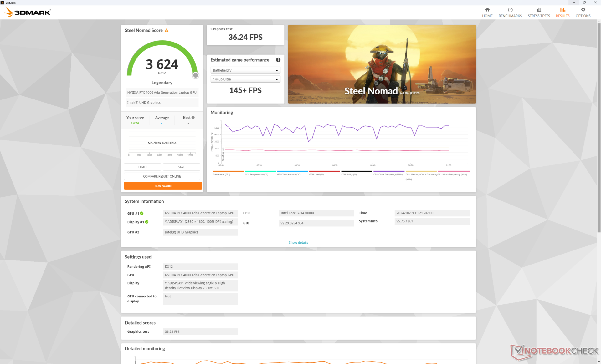Toggle the GPU Temperature legend series
The width and height of the screenshot is (601, 364).
coord(289,174)
